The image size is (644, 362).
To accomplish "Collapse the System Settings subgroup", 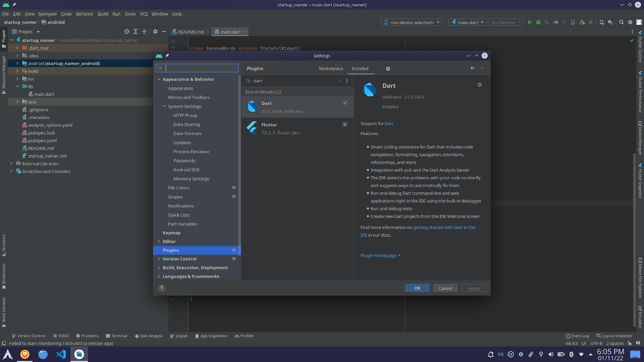I will point(165,106).
